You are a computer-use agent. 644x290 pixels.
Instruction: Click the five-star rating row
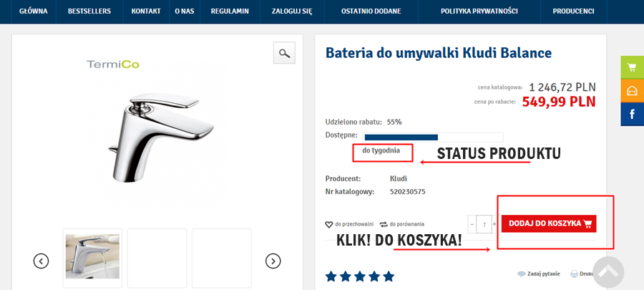pyautogui.click(x=360, y=276)
